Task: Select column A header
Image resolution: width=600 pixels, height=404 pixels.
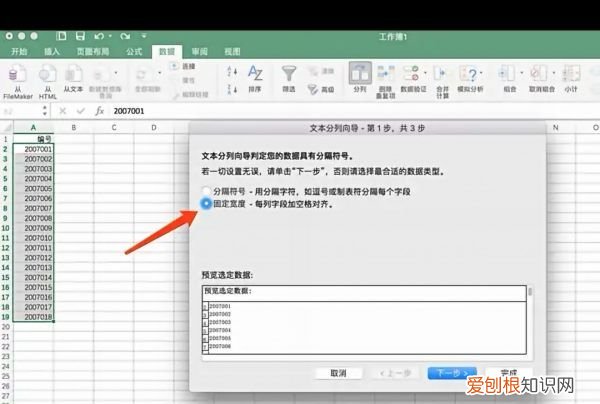Action: [x=33, y=127]
